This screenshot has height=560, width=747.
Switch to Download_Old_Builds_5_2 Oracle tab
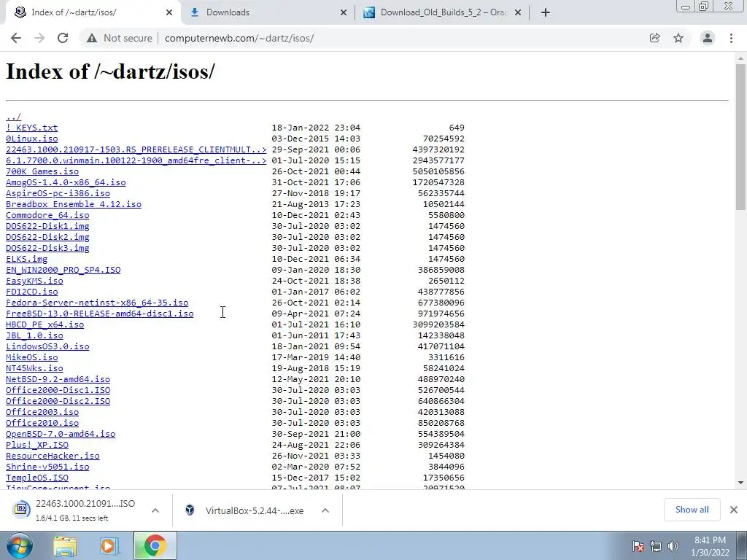[x=443, y=12]
